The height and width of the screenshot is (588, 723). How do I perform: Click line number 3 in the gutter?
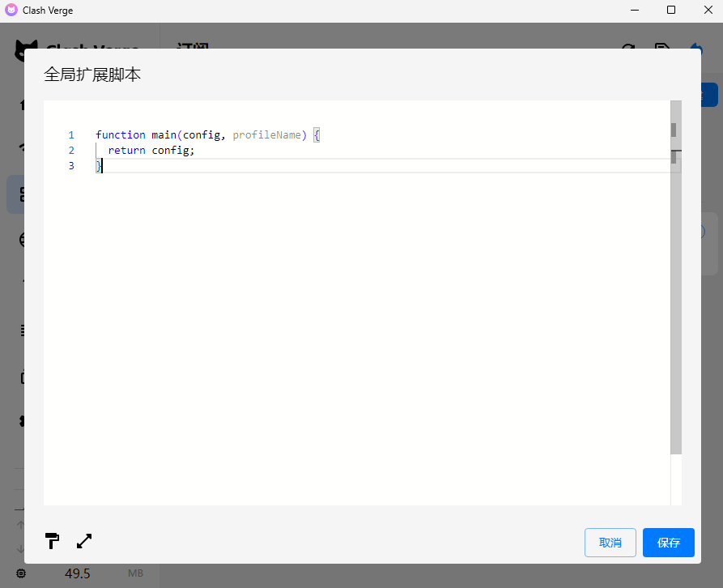point(71,166)
